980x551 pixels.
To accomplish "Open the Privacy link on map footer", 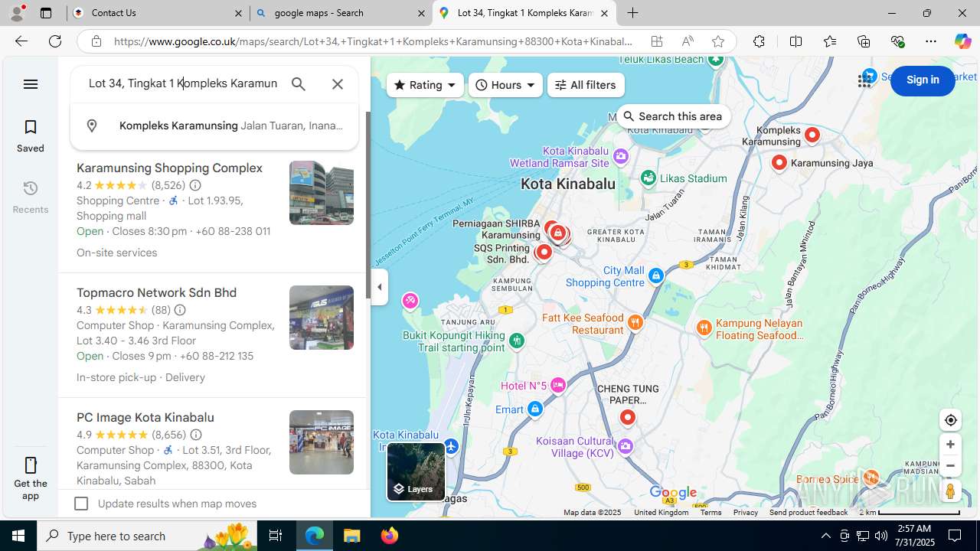I will click(x=745, y=513).
